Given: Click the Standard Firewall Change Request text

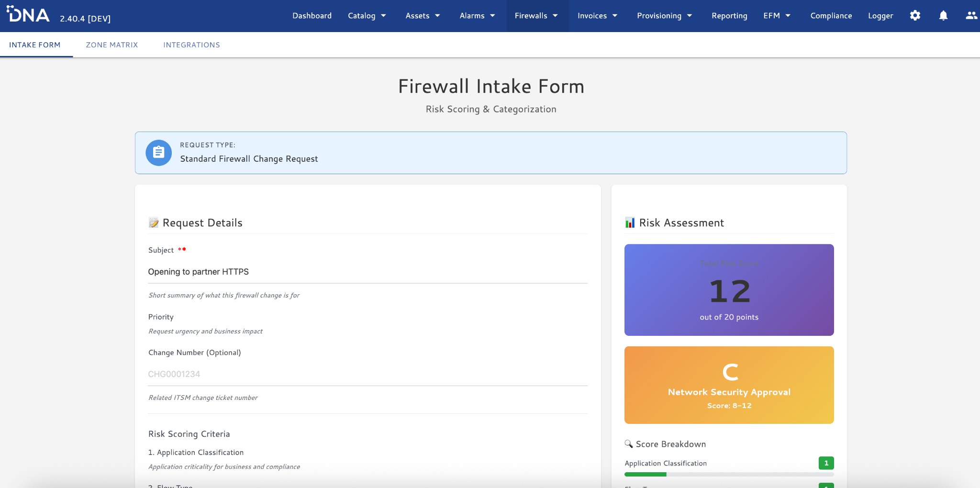Looking at the screenshot, I should (x=249, y=159).
